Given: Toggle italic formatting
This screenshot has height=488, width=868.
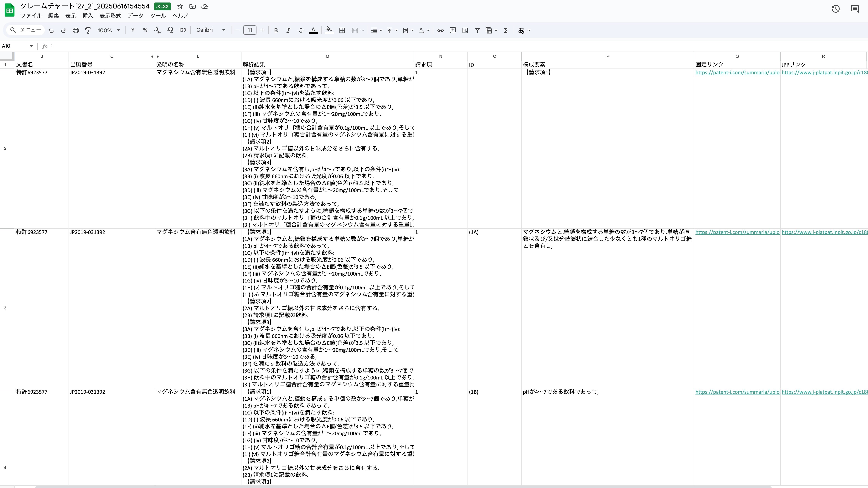Looking at the screenshot, I should pyautogui.click(x=288, y=30).
